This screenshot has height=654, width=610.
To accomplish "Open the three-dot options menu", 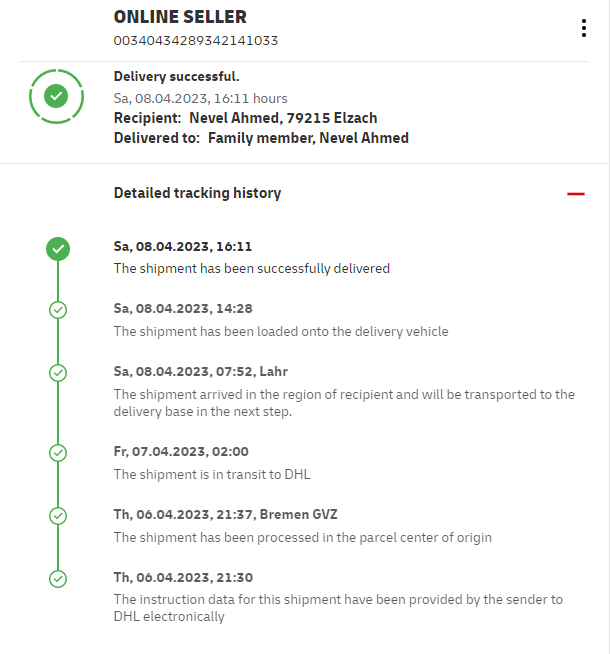I will coord(584,28).
